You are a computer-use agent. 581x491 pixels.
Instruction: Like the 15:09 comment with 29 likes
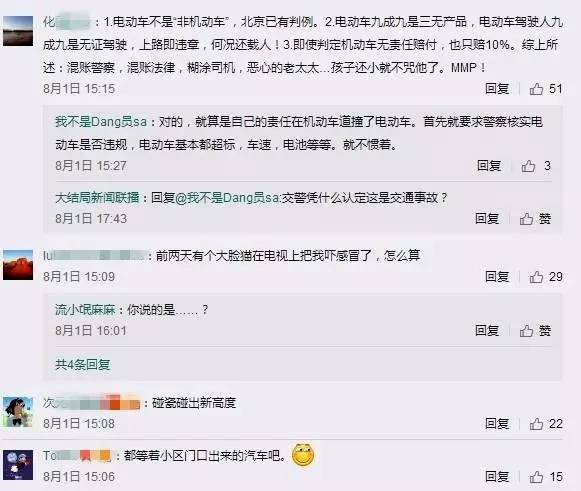tap(536, 277)
